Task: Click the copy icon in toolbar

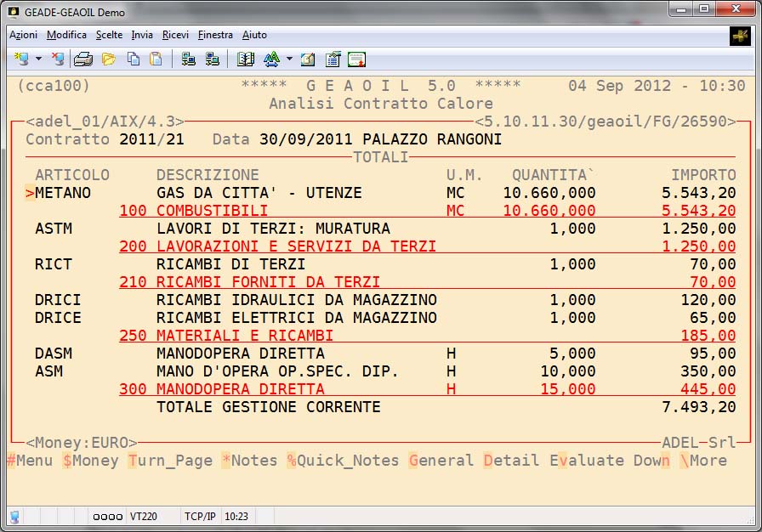Action: (133, 59)
